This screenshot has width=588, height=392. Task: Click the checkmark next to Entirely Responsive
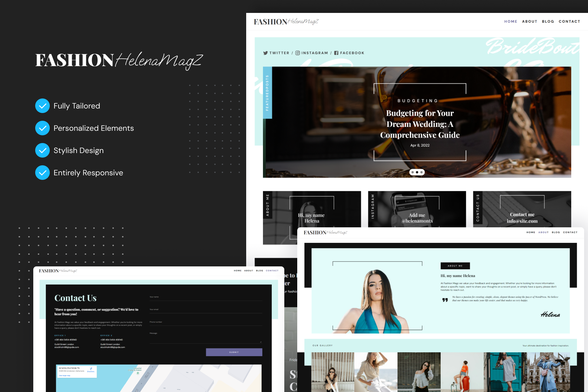[42, 173]
